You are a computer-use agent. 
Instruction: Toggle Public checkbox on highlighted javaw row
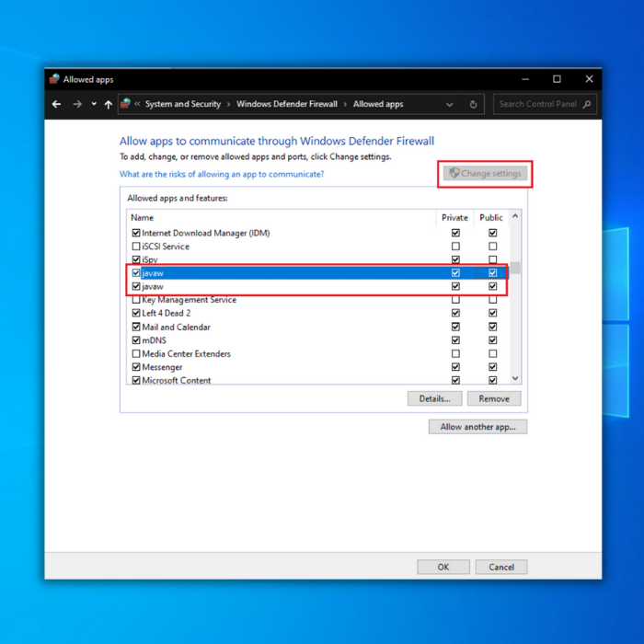click(x=493, y=272)
